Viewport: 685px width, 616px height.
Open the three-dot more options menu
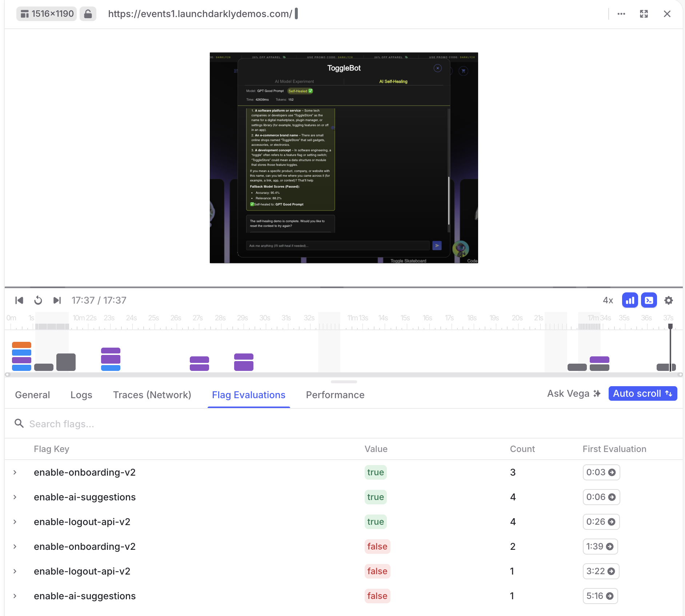[621, 14]
